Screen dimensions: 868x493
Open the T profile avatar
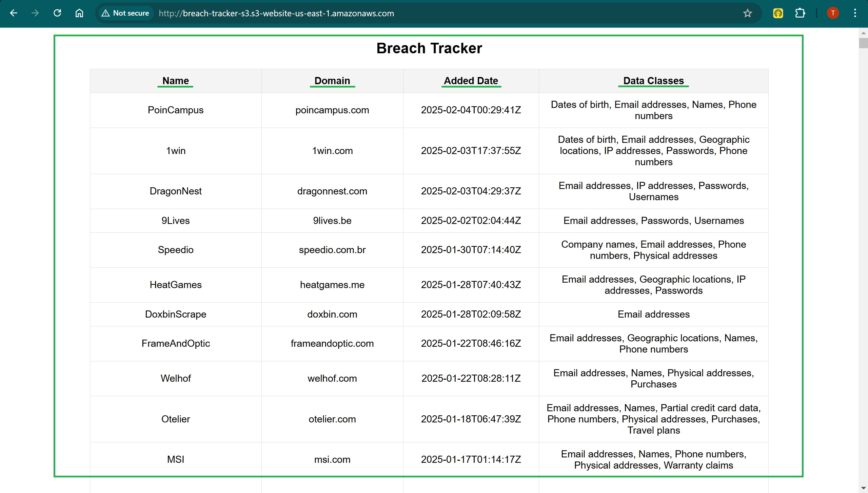(x=833, y=13)
